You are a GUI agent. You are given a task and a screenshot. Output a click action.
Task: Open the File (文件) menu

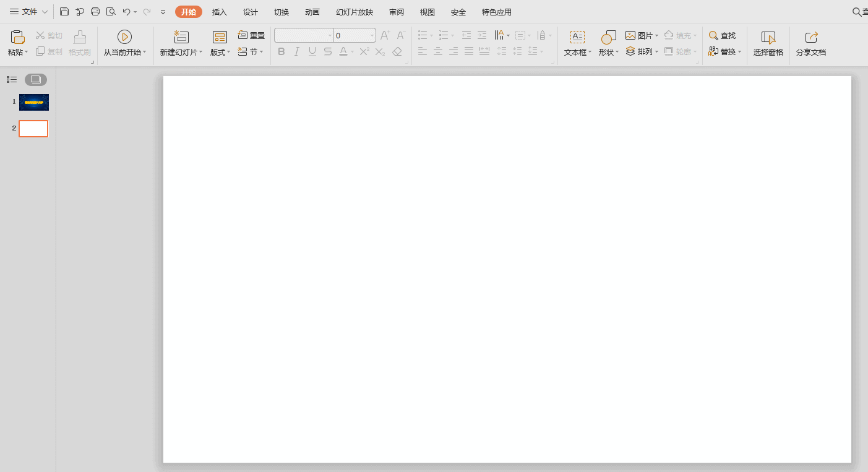pos(28,12)
